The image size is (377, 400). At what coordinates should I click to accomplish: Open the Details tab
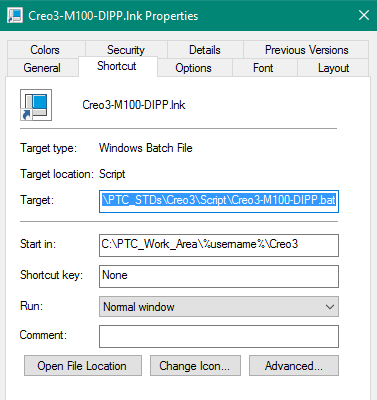[x=205, y=50]
